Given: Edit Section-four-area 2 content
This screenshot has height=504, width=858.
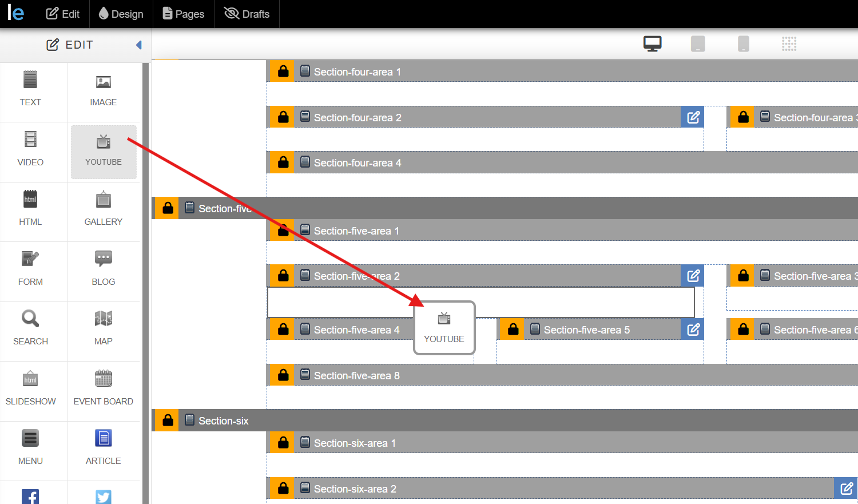Looking at the screenshot, I should (x=693, y=117).
